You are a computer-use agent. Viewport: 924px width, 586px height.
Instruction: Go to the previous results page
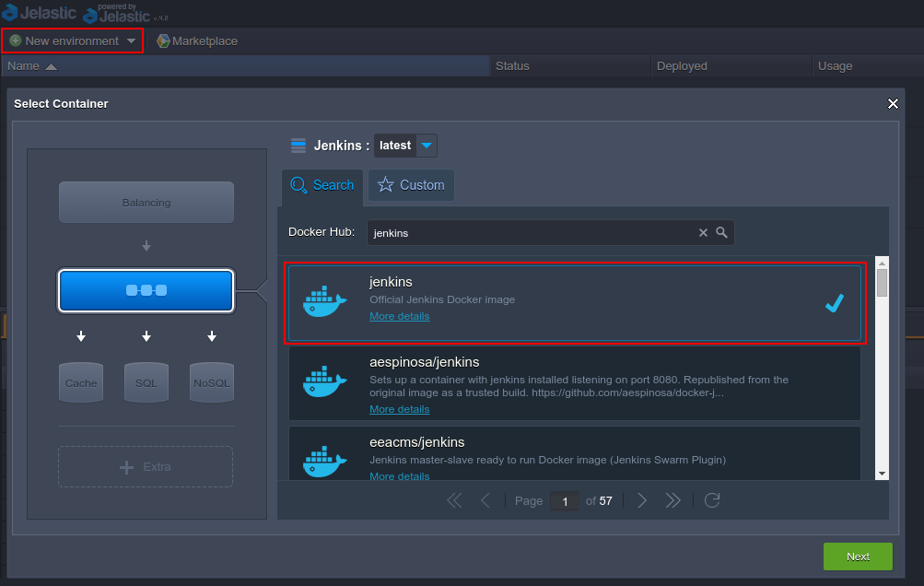click(x=485, y=500)
